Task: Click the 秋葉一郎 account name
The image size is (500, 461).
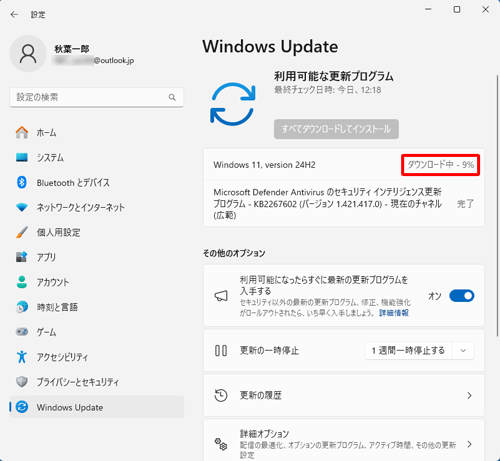Action: [x=72, y=49]
